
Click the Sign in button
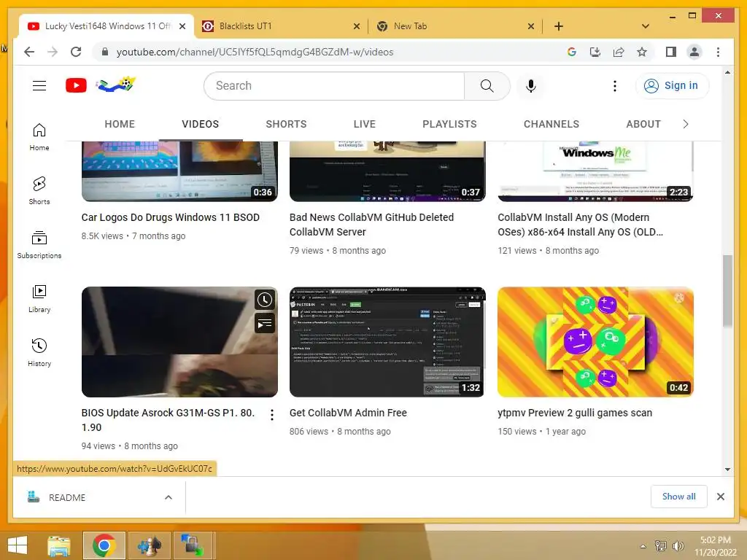(x=672, y=86)
